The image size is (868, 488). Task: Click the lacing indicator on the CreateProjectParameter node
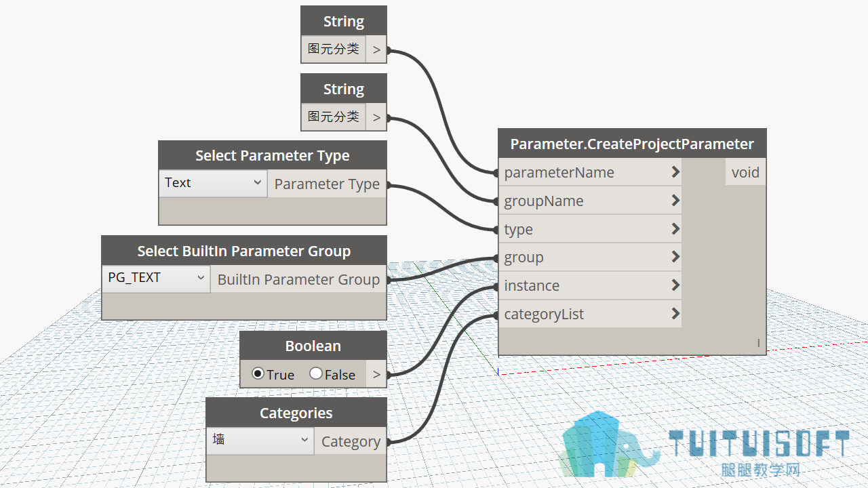tap(759, 344)
